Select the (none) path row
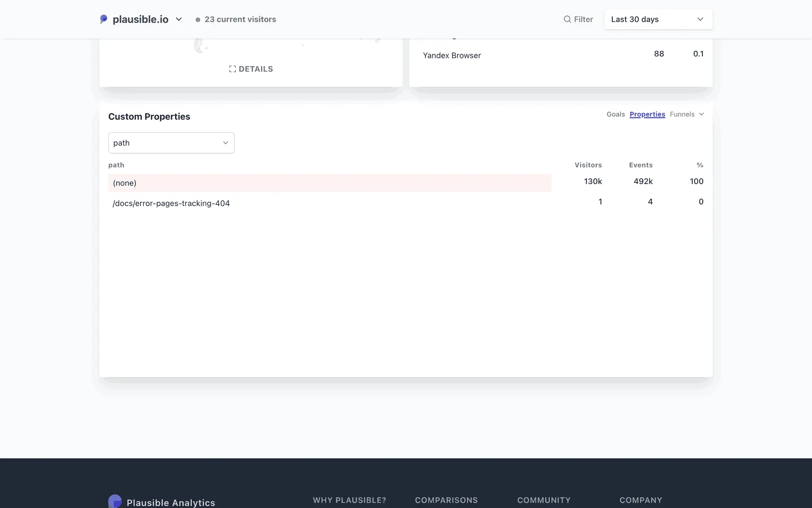This screenshot has height=508, width=812. [124, 183]
